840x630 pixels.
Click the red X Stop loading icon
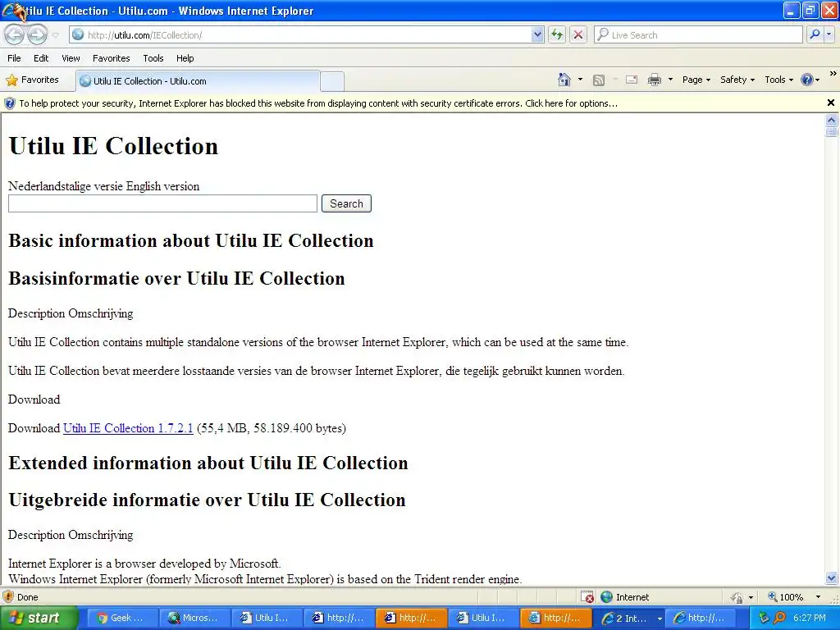point(578,34)
